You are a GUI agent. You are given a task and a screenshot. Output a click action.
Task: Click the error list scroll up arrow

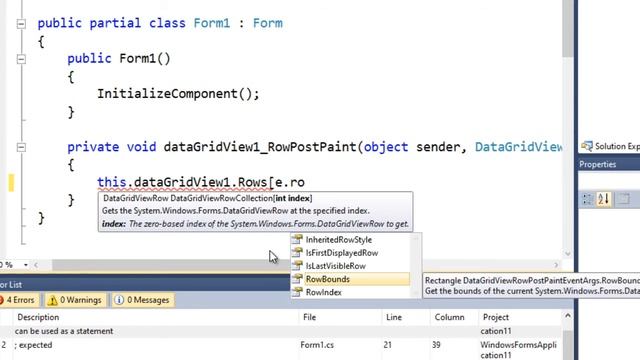[567, 316]
